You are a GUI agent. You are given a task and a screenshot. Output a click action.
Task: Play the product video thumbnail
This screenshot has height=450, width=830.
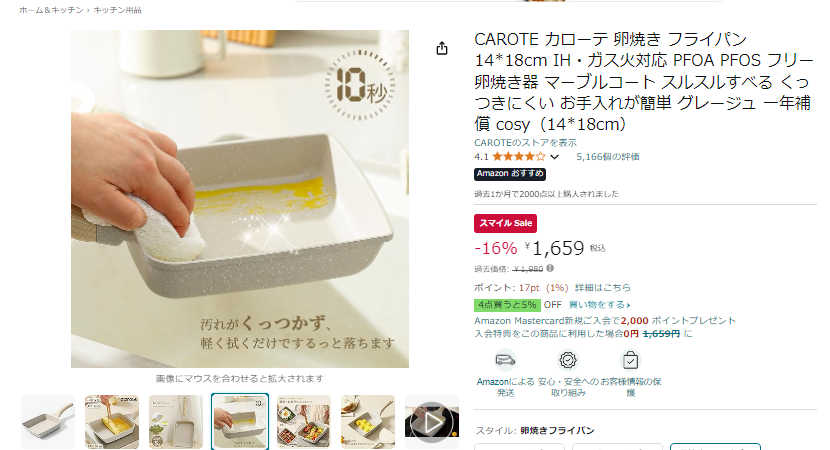(x=432, y=422)
